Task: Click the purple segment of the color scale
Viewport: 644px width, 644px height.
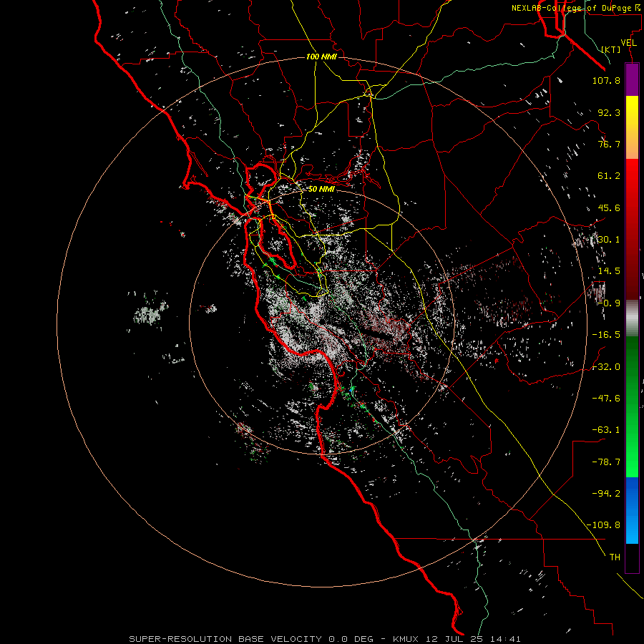Action: click(x=632, y=79)
